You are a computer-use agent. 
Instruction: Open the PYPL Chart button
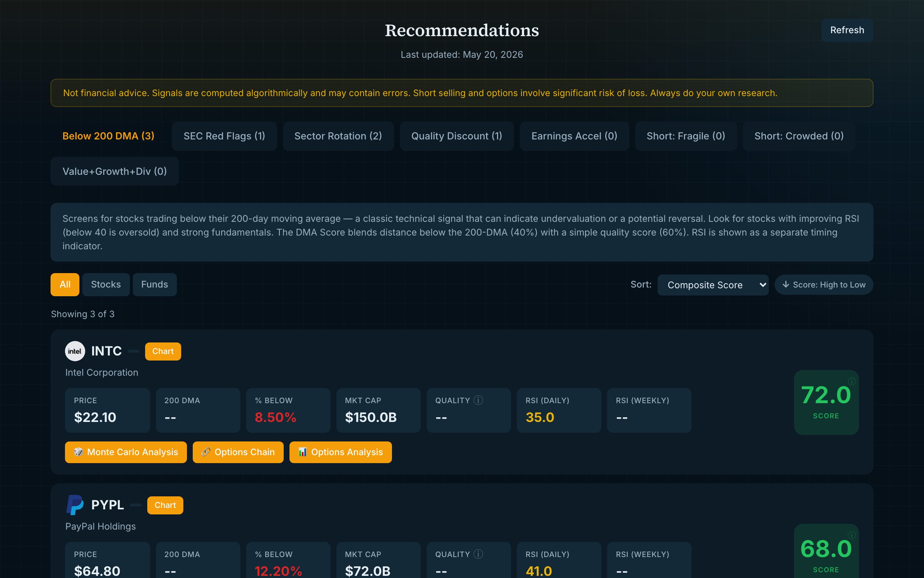pyautogui.click(x=165, y=505)
